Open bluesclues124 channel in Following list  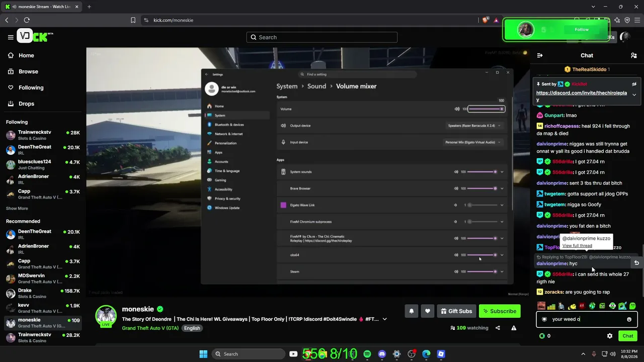[x=42, y=164]
